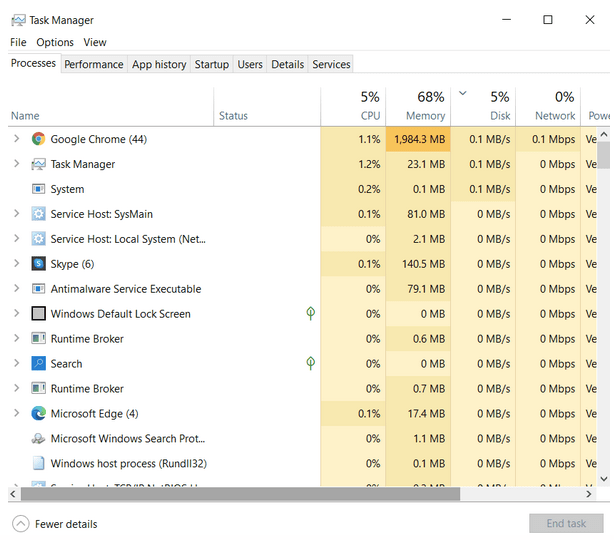Screen dimensions: 614x540
Task: Click the End task button
Action: [566, 524]
